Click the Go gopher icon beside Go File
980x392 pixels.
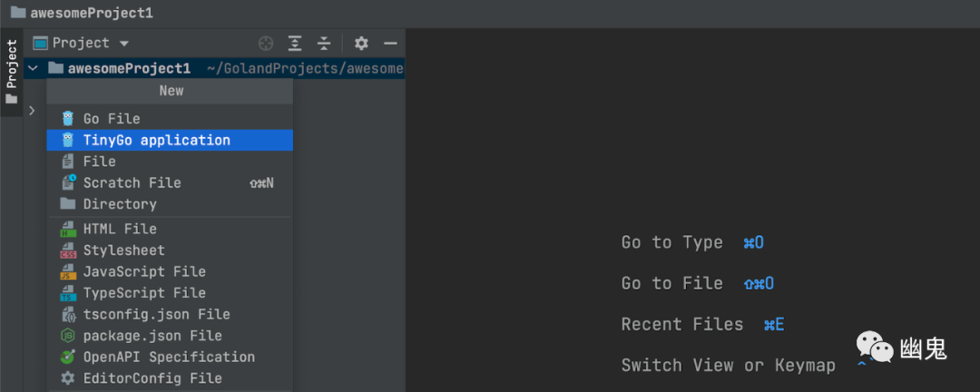[67, 119]
